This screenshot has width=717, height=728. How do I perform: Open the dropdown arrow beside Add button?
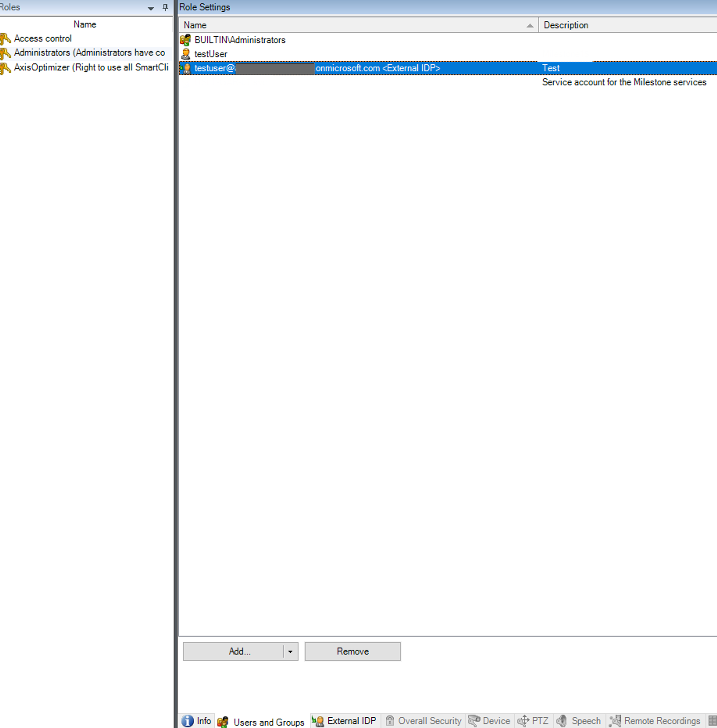tap(290, 651)
